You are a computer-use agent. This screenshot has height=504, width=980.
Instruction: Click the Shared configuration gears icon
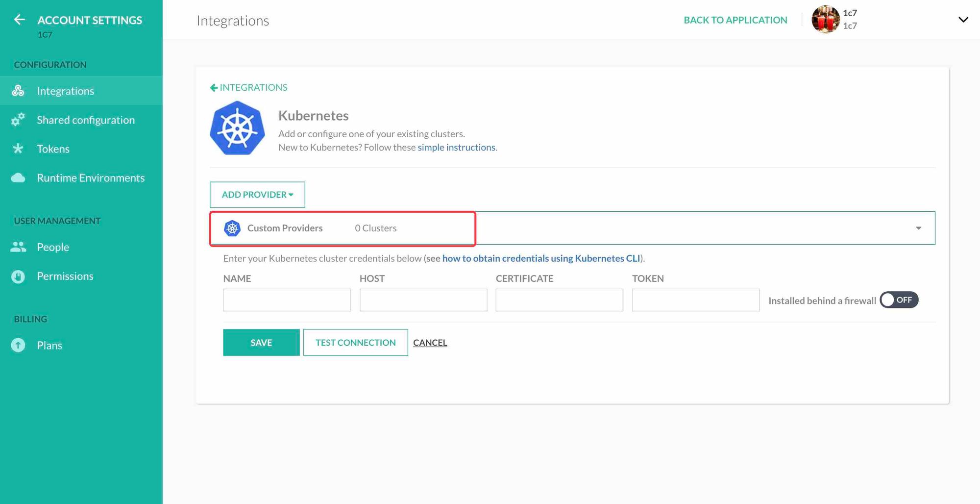pos(18,120)
